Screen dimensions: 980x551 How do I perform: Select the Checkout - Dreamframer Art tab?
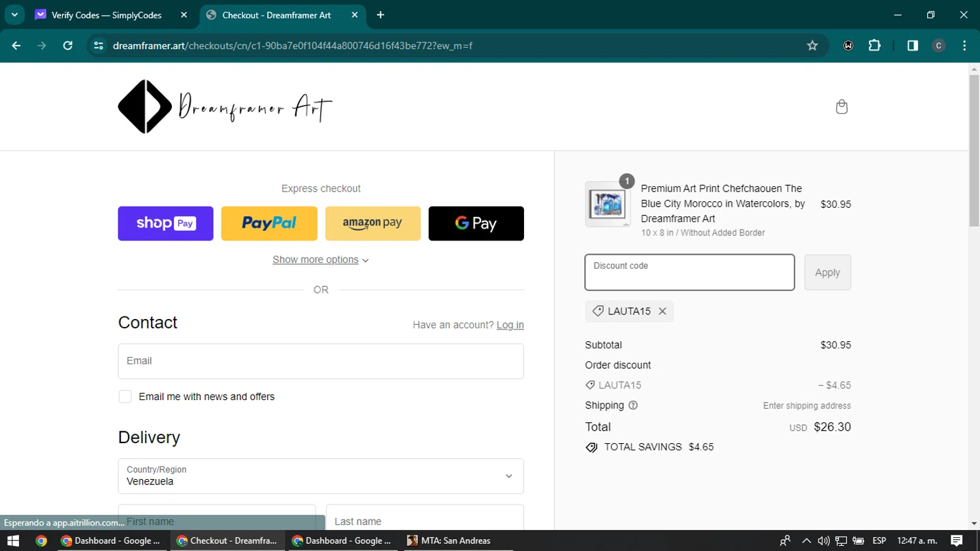click(276, 14)
